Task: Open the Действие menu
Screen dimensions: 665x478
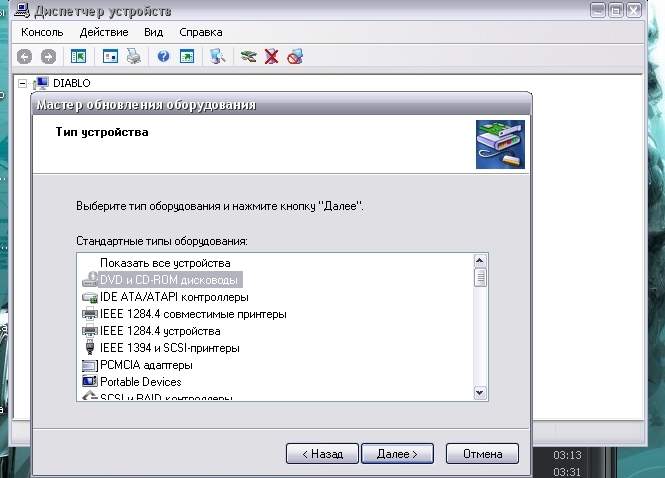Action: click(104, 32)
